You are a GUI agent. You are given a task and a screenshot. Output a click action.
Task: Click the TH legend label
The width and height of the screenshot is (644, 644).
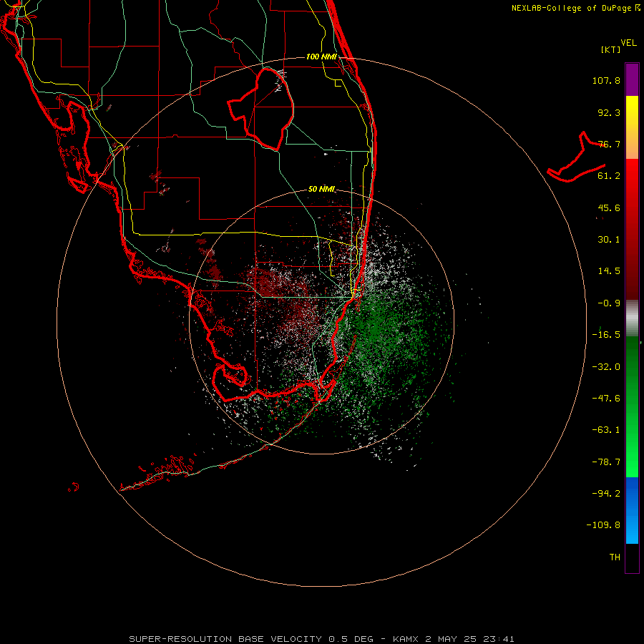(615, 557)
